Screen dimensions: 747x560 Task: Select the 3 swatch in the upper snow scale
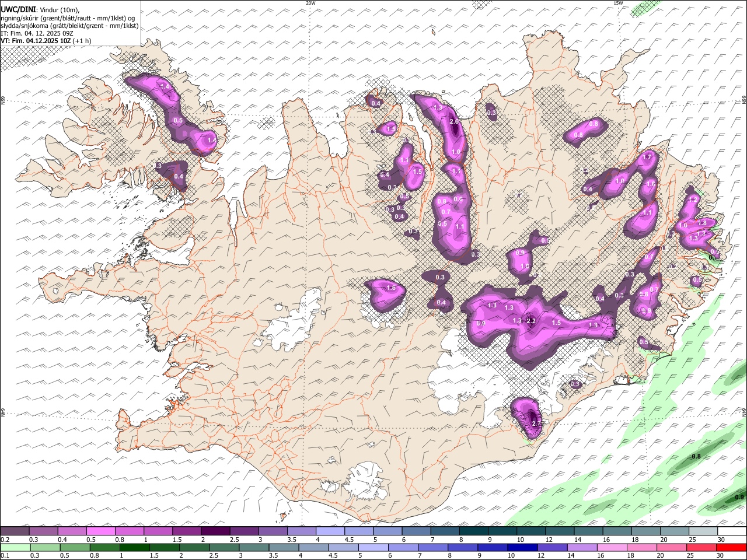272,531
